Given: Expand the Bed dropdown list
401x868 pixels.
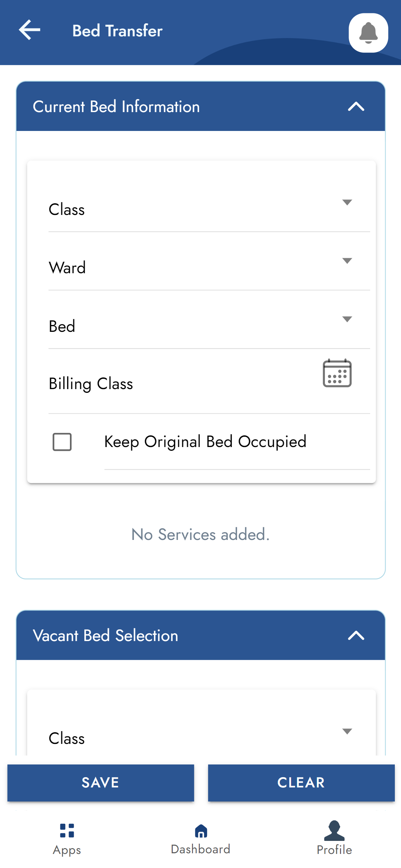Looking at the screenshot, I should point(347,320).
